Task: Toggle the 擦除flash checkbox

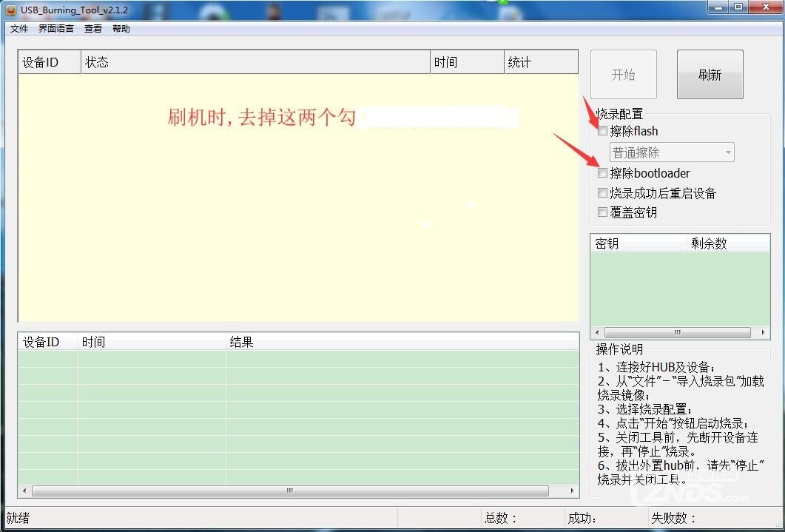Action: [x=602, y=131]
